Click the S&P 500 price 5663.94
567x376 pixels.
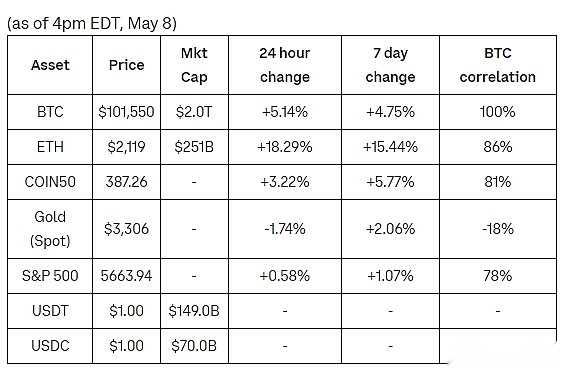[x=126, y=276]
